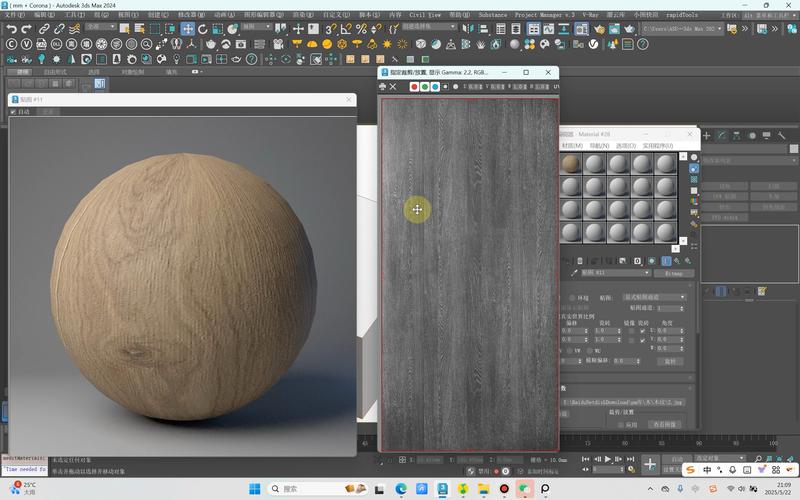Undo the last action in main toolbar
Image resolution: width=800 pixels, height=500 pixels.
(11, 29)
